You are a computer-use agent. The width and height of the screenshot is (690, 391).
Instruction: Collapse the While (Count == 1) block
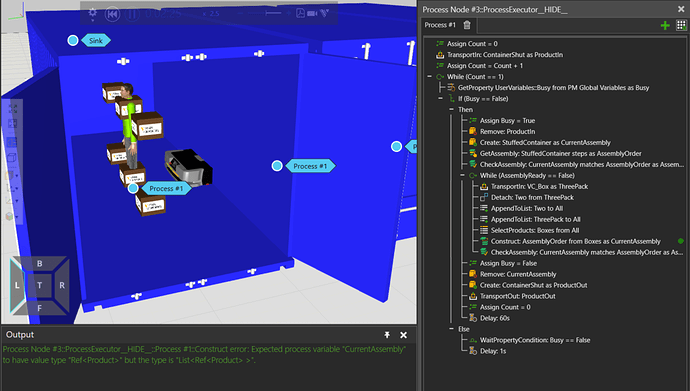(429, 77)
